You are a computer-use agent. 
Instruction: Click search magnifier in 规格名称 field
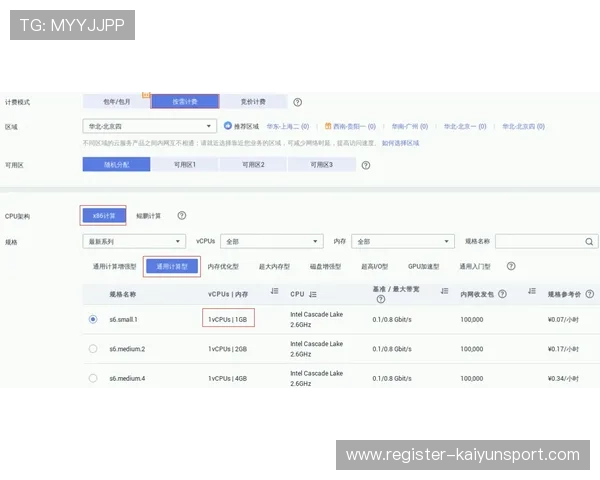tap(589, 242)
